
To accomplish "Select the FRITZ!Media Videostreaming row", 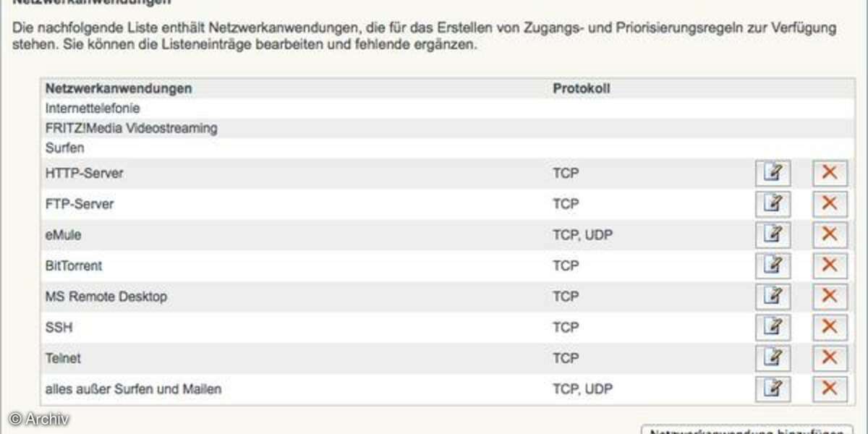I will click(x=447, y=128).
